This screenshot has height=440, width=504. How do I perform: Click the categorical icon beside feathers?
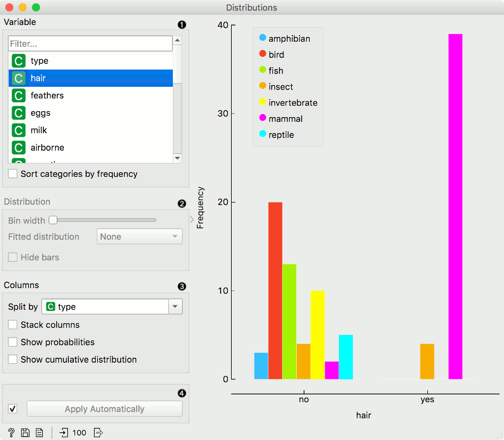coord(19,96)
